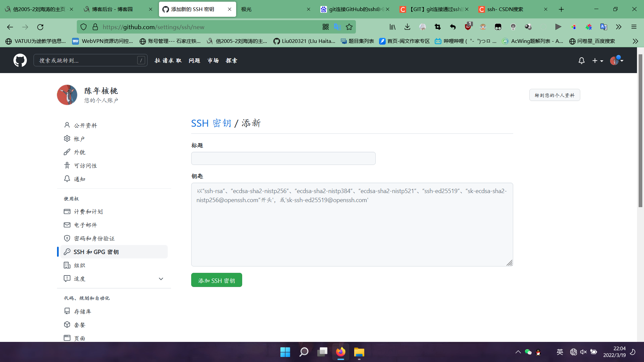Open Firefox library icon in toolbar
The image size is (644, 362).
point(392,27)
